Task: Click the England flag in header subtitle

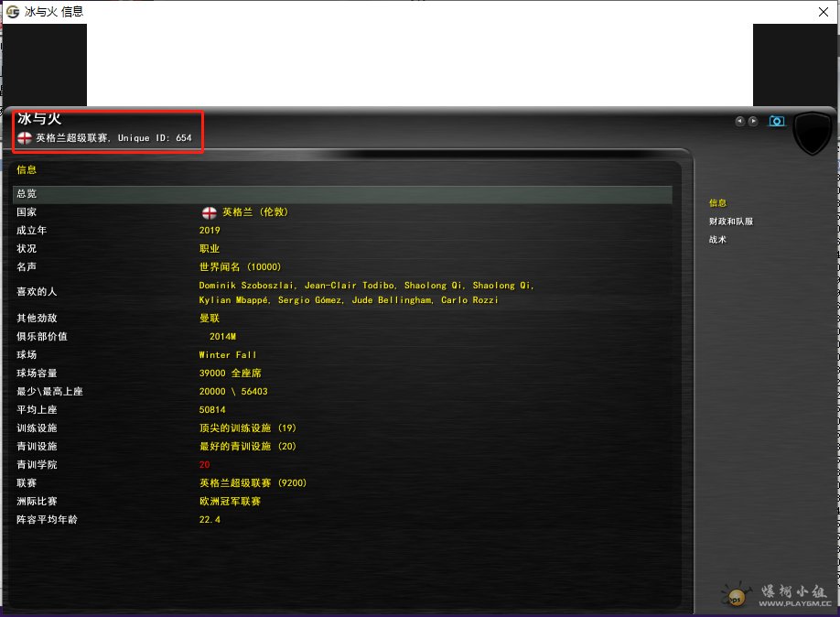Action: point(25,138)
